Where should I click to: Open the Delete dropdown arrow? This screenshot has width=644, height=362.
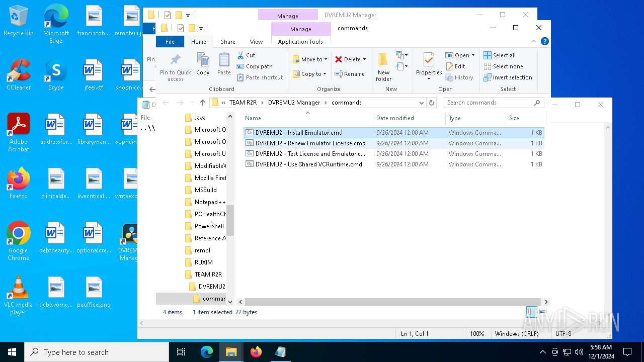pyautogui.click(x=364, y=59)
